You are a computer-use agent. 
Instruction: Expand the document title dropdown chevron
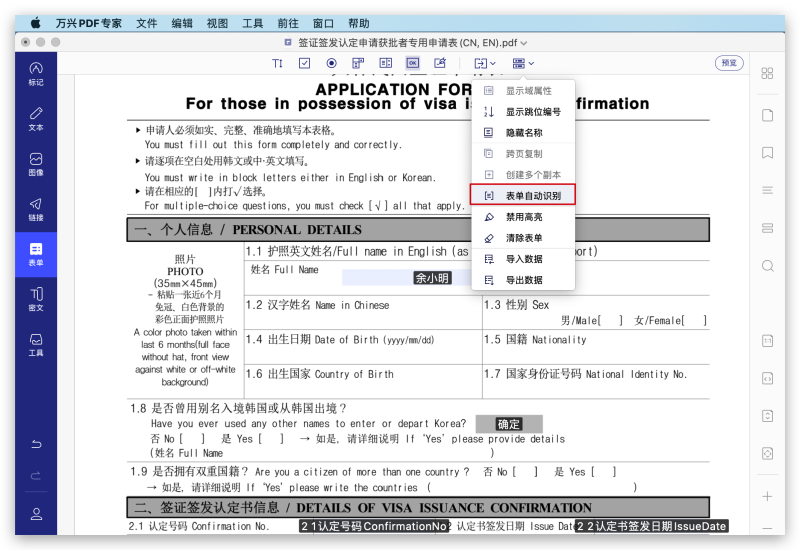pyautogui.click(x=524, y=43)
